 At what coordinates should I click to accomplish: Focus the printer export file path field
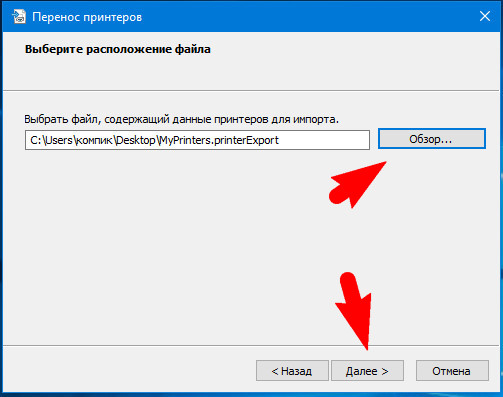click(197, 140)
